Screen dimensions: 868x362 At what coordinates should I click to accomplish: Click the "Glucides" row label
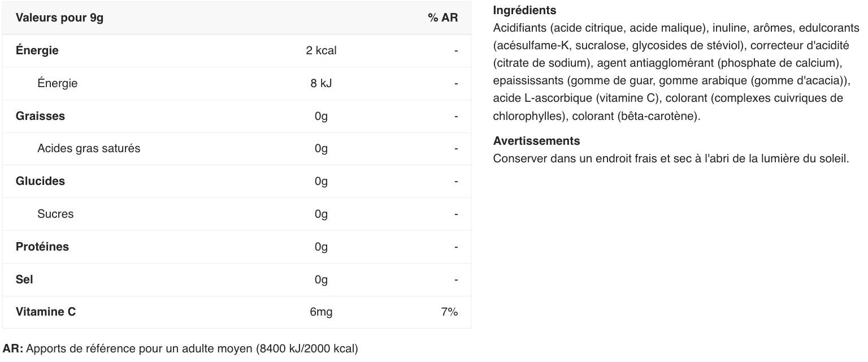point(40,181)
